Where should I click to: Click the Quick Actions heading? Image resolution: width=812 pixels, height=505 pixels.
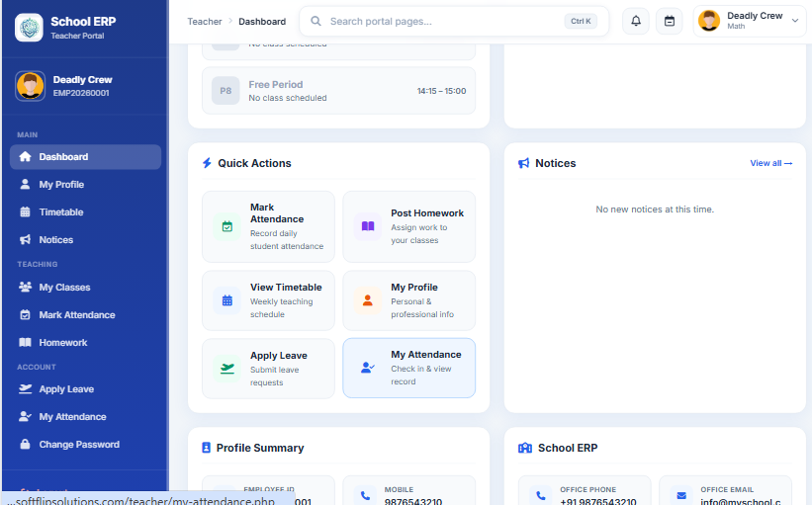254,163
